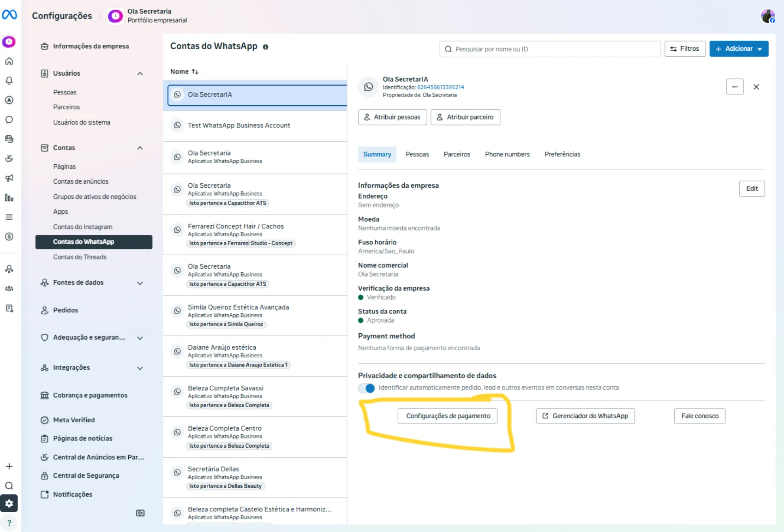Click the compass icon in the left rail
The width and height of the screenshot is (784, 532).
coord(9,100)
